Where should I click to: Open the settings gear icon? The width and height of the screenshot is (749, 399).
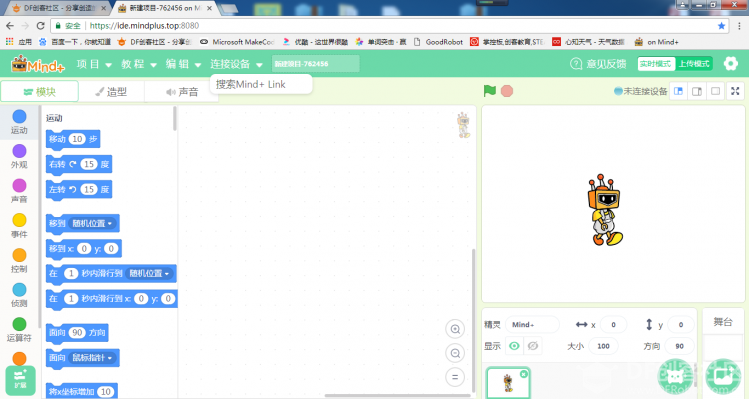pyautogui.click(x=730, y=64)
